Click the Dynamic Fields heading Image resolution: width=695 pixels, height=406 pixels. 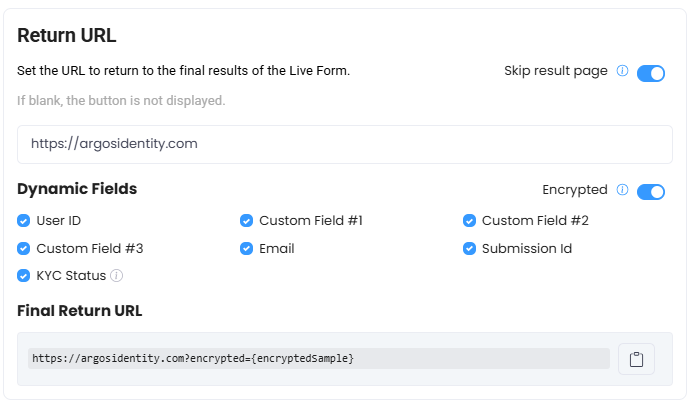[77, 188]
